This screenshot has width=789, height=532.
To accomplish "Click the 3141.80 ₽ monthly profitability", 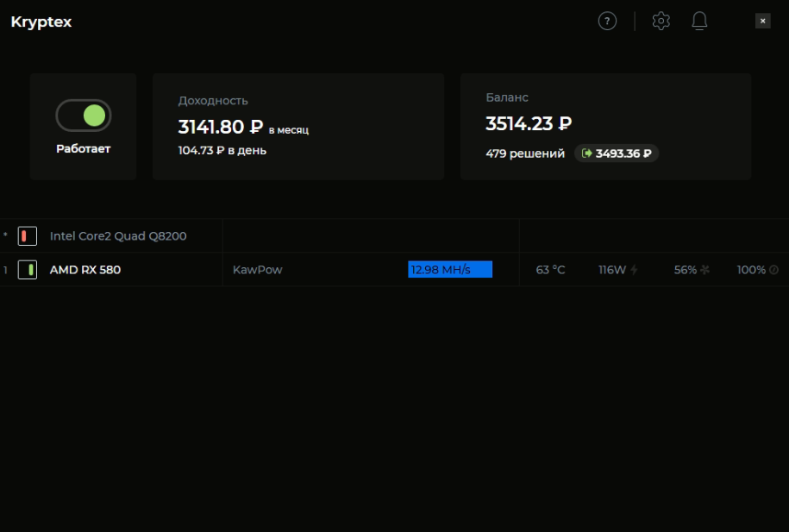I will [221, 127].
